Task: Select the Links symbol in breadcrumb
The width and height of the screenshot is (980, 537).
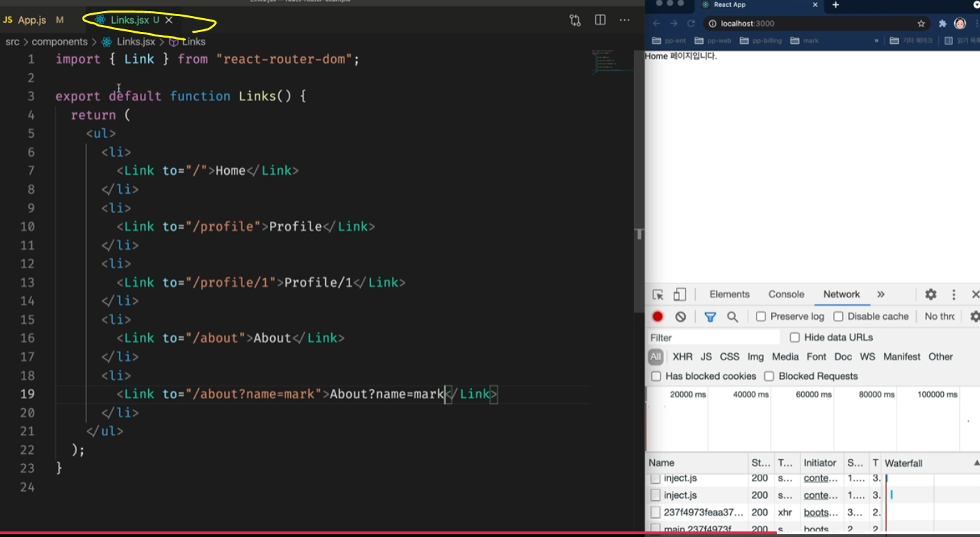Action: pos(187,42)
